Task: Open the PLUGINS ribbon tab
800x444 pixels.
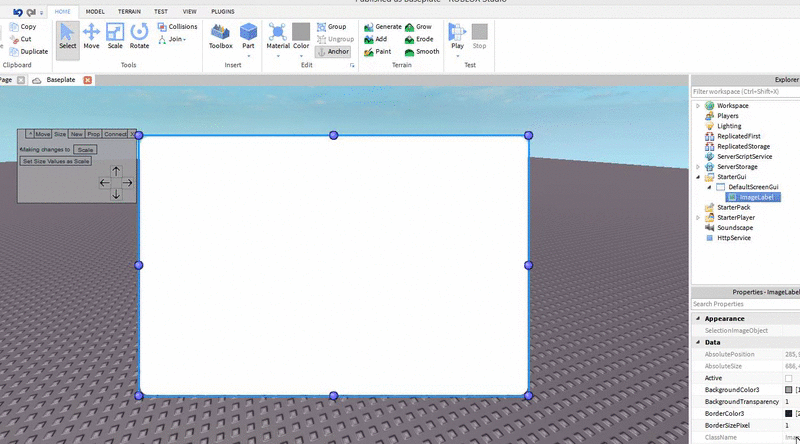Action: pyautogui.click(x=223, y=11)
